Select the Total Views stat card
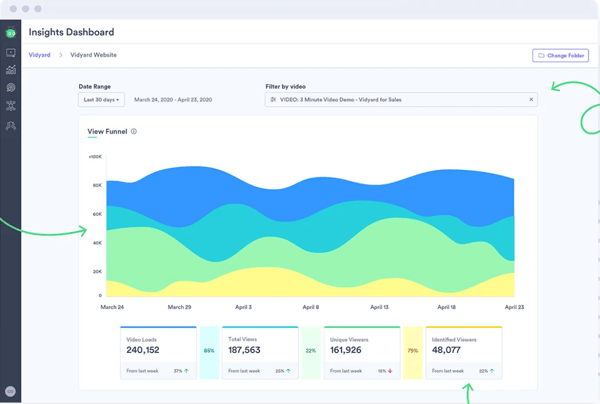 (260, 353)
